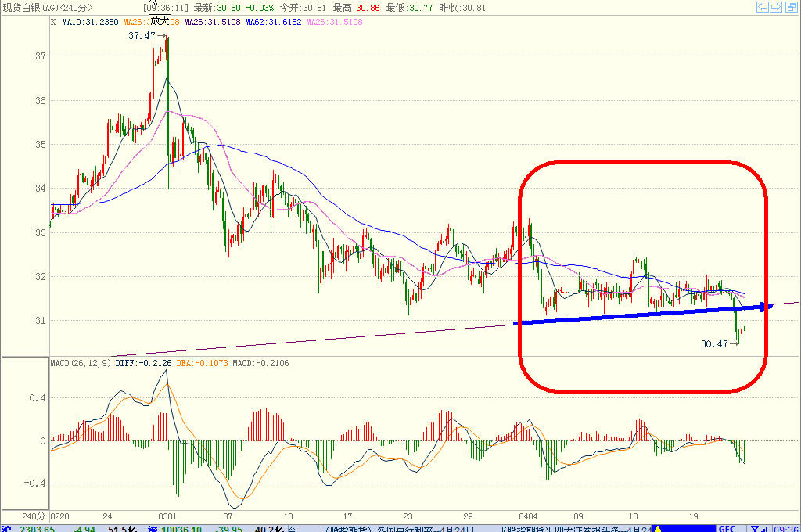Image resolution: width=801 pixels, height=532 pixels.
Task: Click the -0.4 MACD axis label
Action: coord(34,483)
